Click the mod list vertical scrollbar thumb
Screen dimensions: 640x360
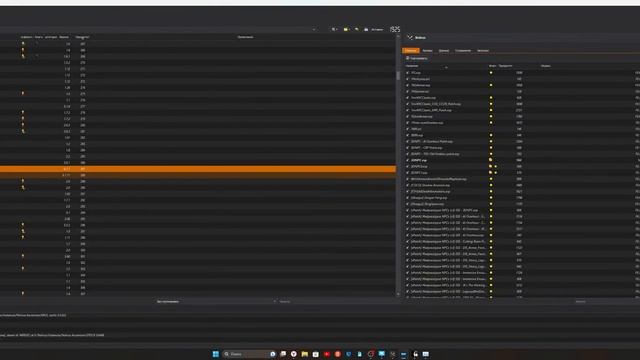tap(398, 76)
